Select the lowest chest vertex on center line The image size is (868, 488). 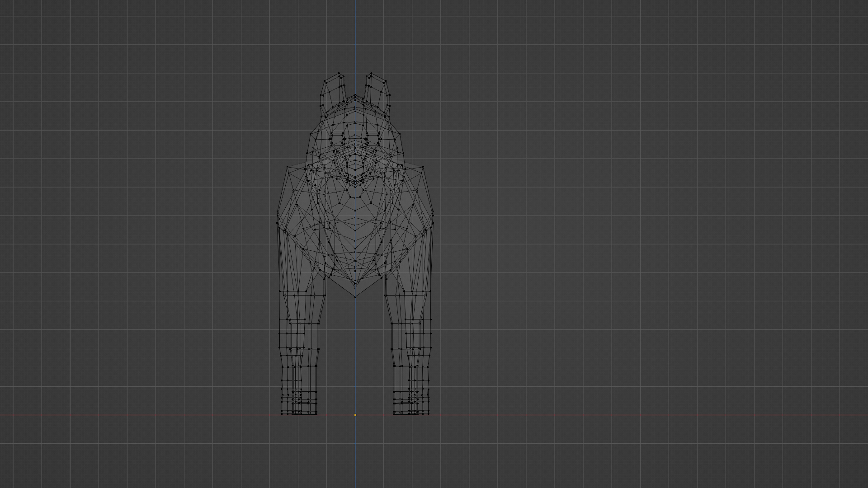[355, 297]
